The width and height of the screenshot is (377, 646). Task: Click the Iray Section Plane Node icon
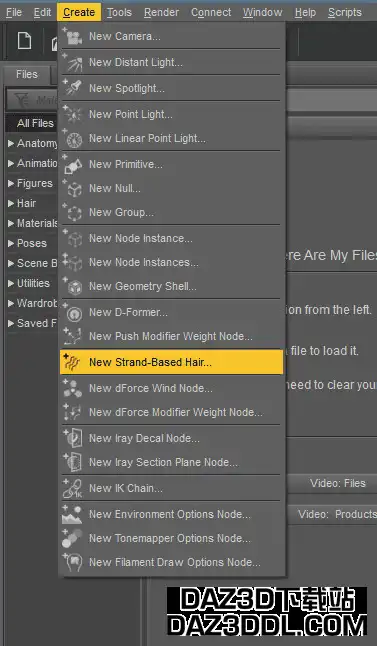tap(73, 462)
